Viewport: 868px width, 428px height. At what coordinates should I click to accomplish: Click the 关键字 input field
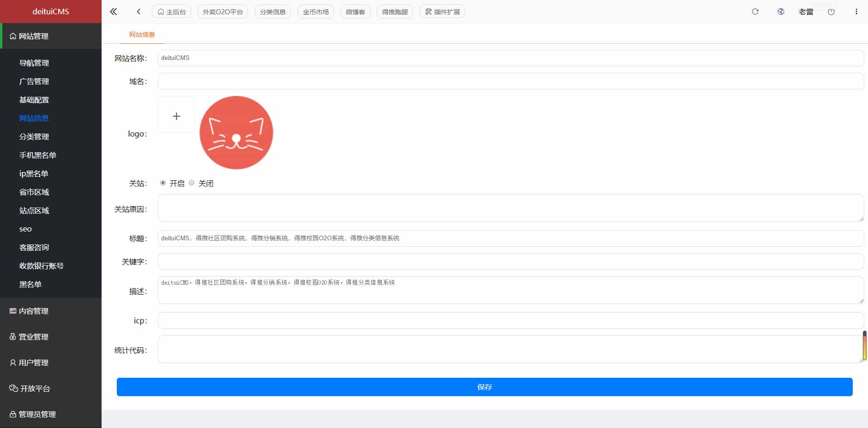tap(511, 262)
